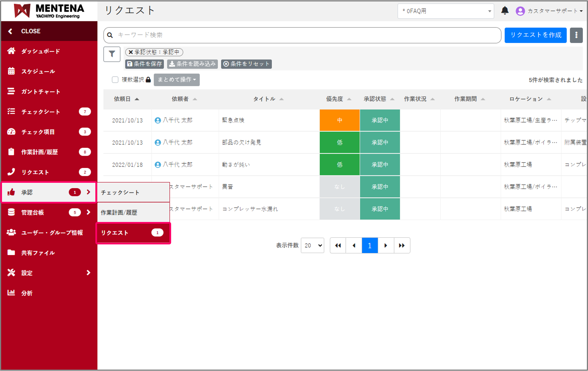Click the 条件をリセット button
This screenshot has height=371, width=588.
point(246,64)
